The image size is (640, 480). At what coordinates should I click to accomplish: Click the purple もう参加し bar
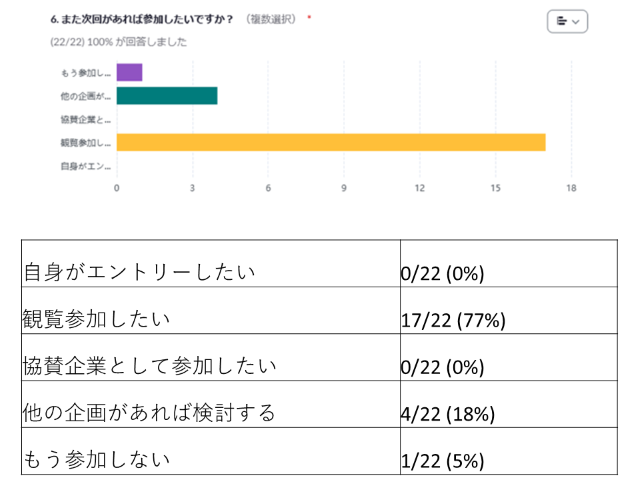pos(129,72)
